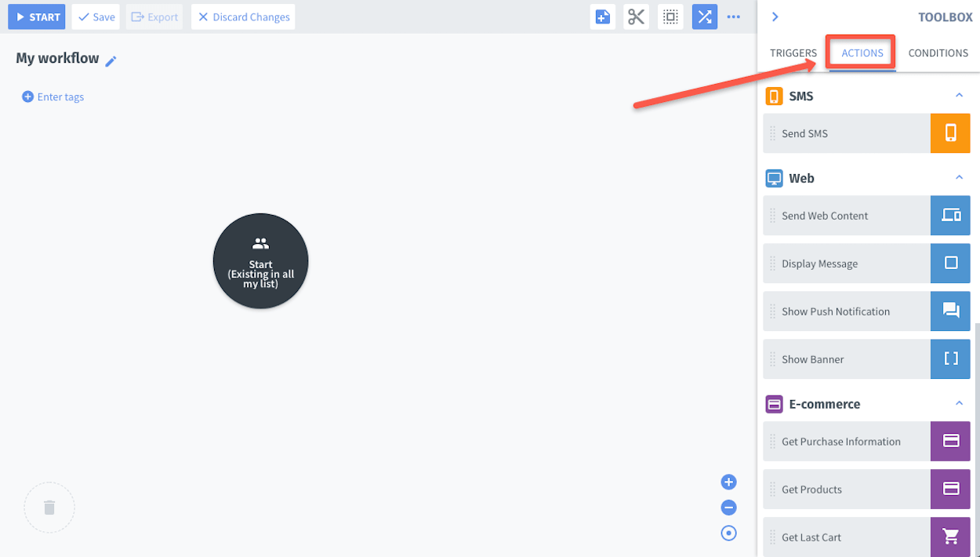Click the Show Banner brackets icon
The width and height of the screenshot is (980, 557).
pyautogui.click(x=950, y=359)
